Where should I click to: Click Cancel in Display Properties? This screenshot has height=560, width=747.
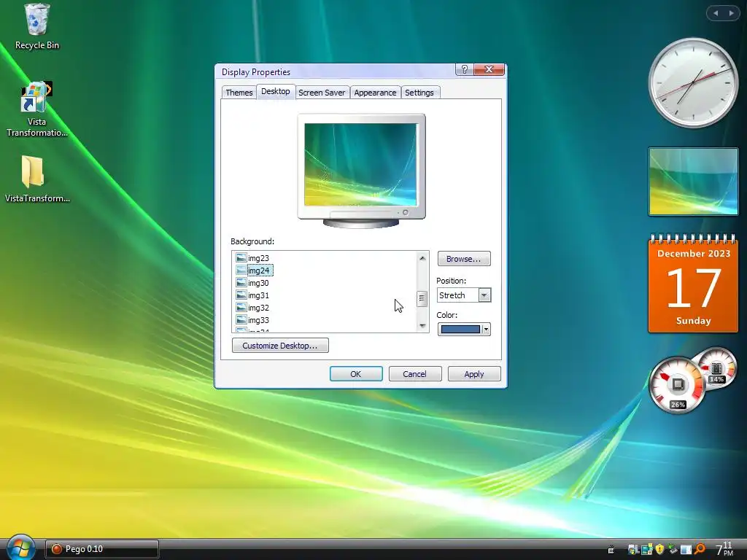[415, 374]
